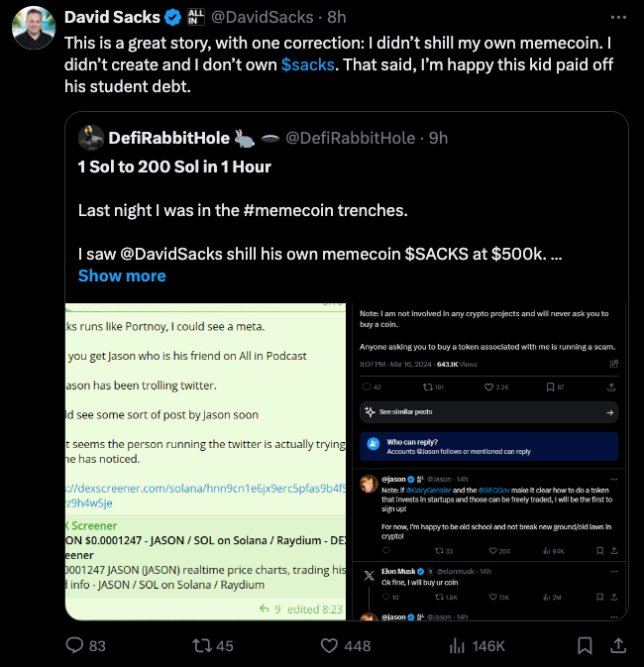
Task: Click the All In affiliation badge
Action: pyautogui.click(x=198, y=17)
